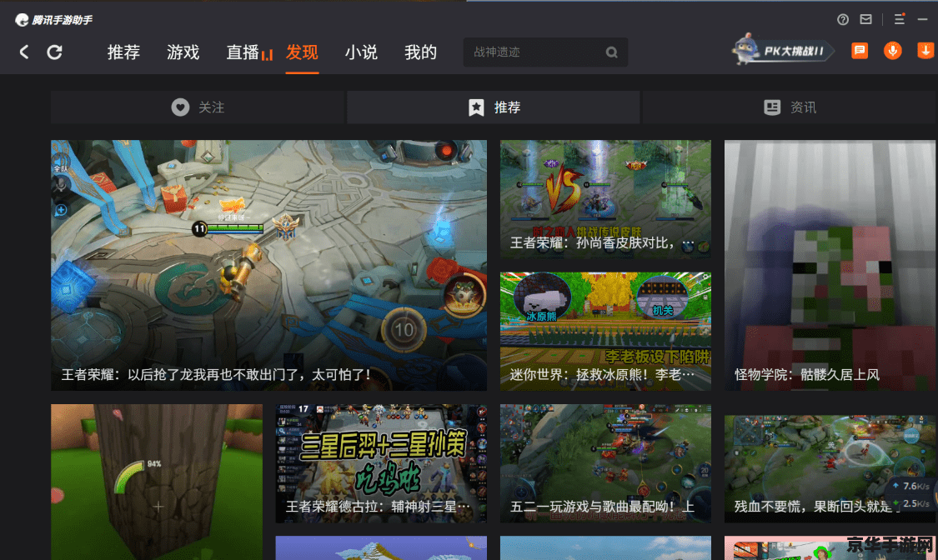Open the 孙尚香皮肤对比 video

pyautogui.click(x=605, y=199)
